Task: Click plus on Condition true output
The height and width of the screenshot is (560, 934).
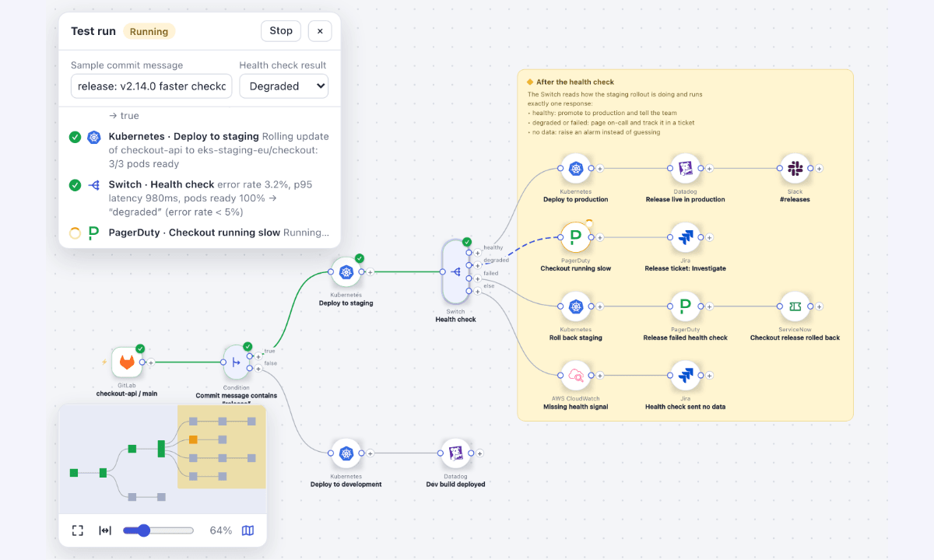Action: coord(258,356)
